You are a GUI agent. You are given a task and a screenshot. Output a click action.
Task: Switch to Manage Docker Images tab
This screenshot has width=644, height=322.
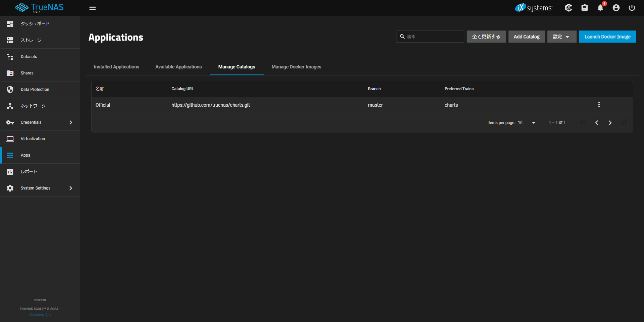(x=296, y=67)
